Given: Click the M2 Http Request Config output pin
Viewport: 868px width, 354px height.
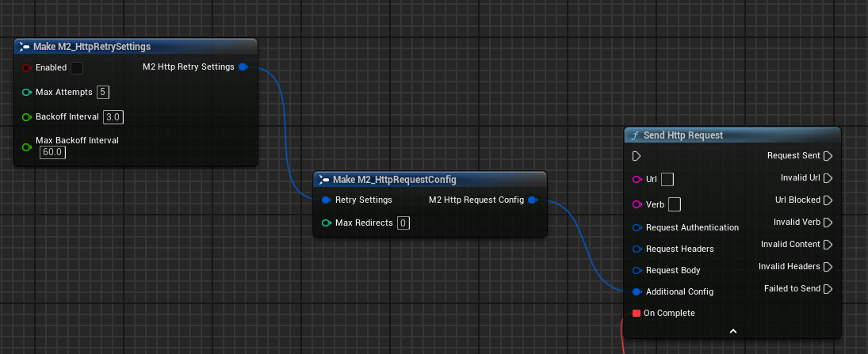Looking at the screenshot, I should 533,200.
